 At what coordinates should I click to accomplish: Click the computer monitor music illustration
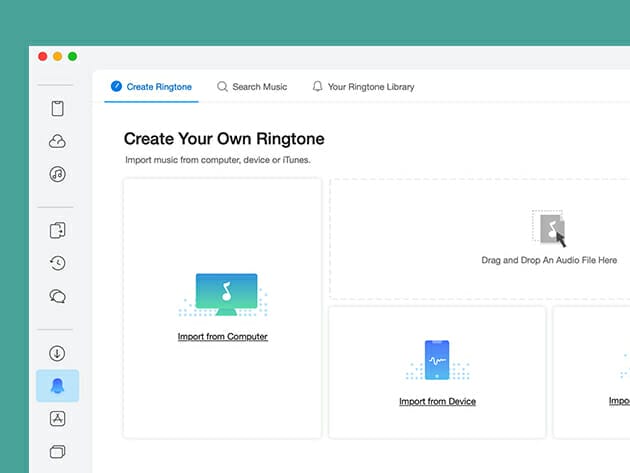pos(223,293)
